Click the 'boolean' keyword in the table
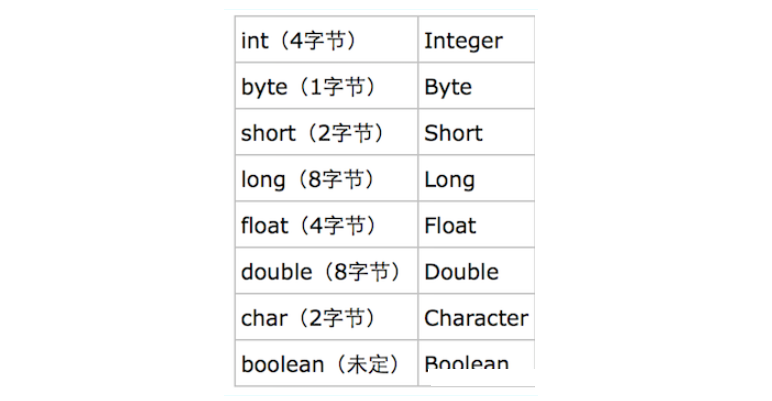Viewport: 772px width, 401px height. click(282, 364)
